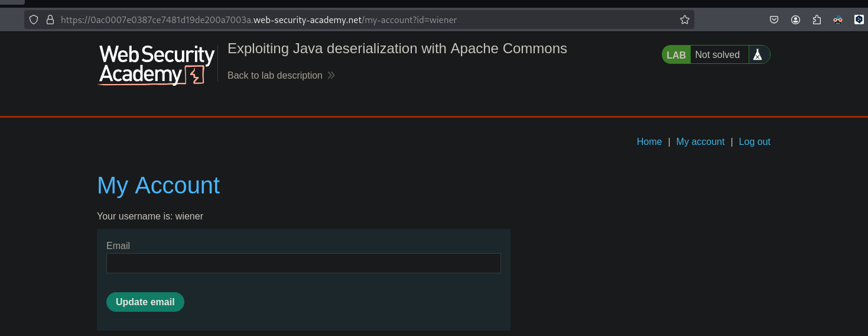868x336 pixels.
Task: Click the Not solved status label
Action: [x=717, y=55]
